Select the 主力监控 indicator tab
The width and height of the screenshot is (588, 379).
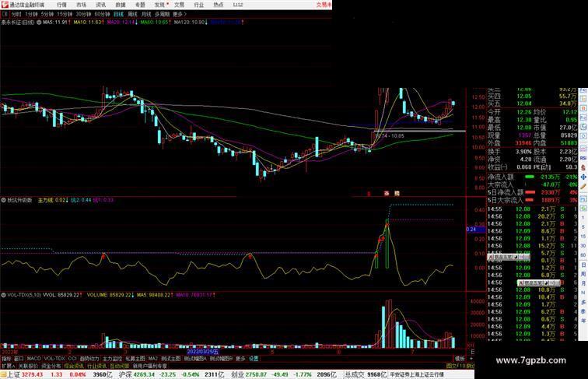(x=112, y=359)
